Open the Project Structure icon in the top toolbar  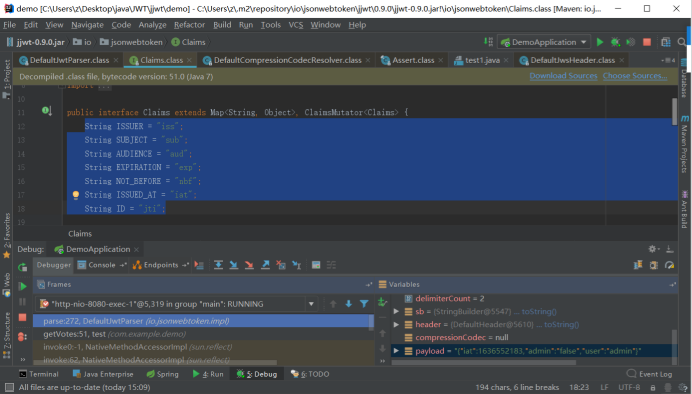click(666, 42)
